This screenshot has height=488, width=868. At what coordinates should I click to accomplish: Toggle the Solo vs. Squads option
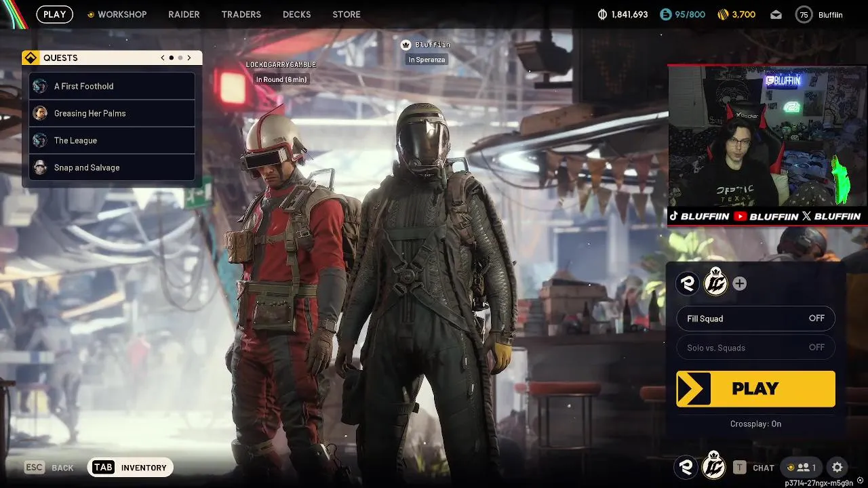click(x=755, y=348)
